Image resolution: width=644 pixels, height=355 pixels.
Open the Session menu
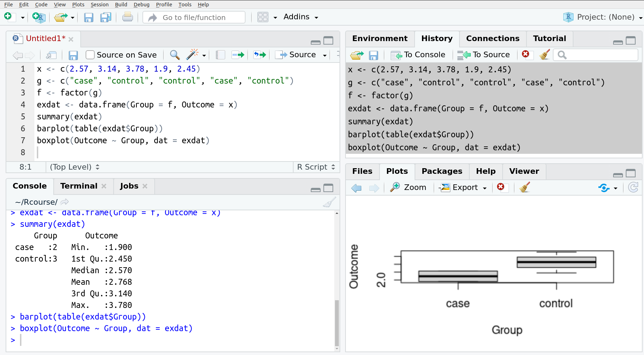(99, 5)
